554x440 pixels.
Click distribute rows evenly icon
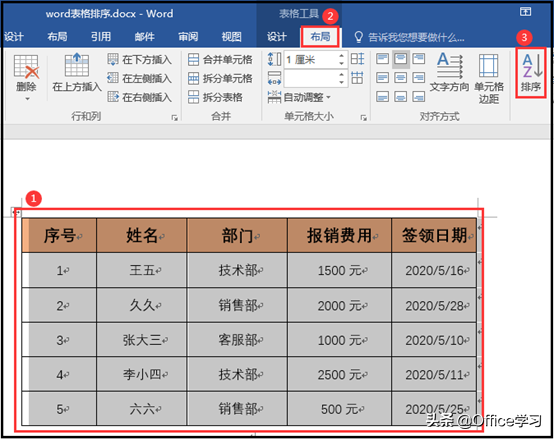(x=357, y=59)
